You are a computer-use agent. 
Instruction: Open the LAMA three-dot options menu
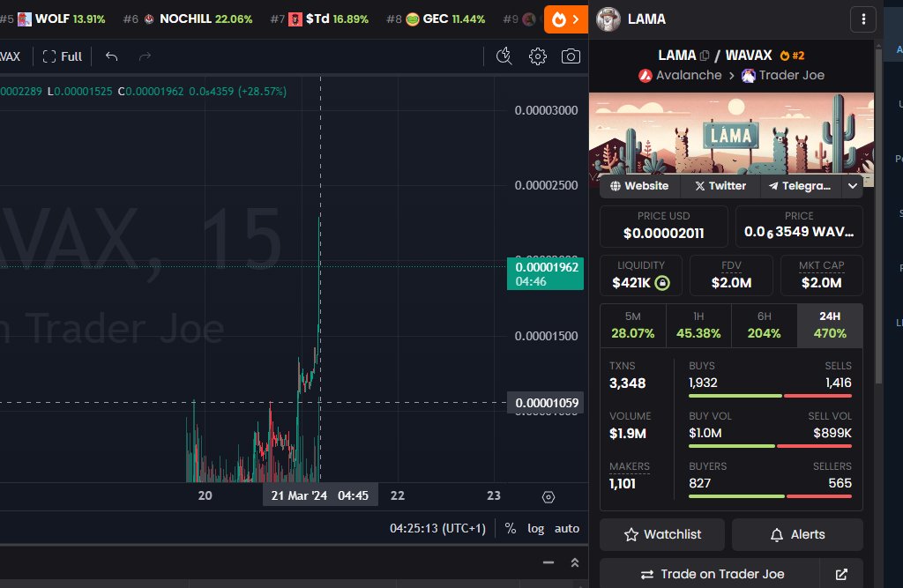click(x=862, y=19)
